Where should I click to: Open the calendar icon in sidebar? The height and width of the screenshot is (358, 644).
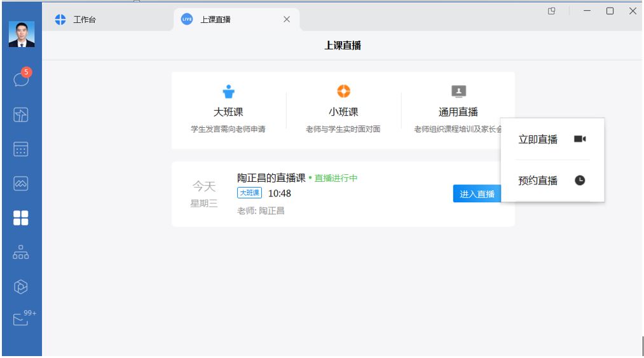click(x=21, y=149)
